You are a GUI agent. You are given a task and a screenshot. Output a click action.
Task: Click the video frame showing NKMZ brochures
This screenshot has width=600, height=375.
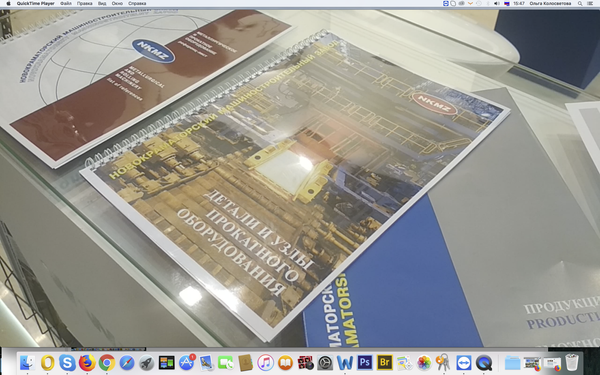coord(300,177)
